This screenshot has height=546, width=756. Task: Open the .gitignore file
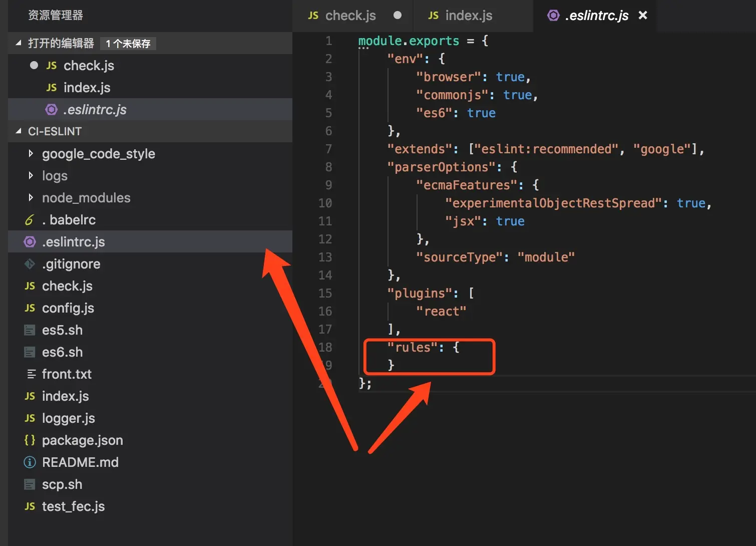click(x=150, y=264)
